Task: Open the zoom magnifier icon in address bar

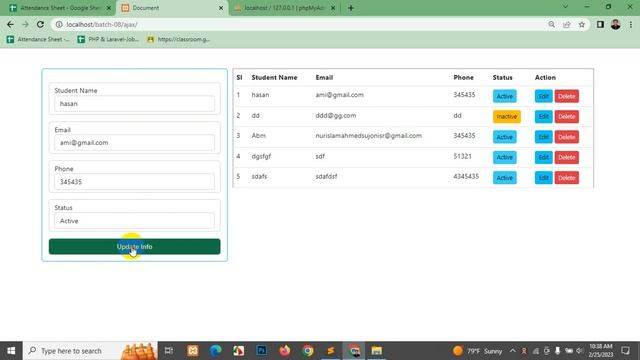Action: click(x=551, y=24)
